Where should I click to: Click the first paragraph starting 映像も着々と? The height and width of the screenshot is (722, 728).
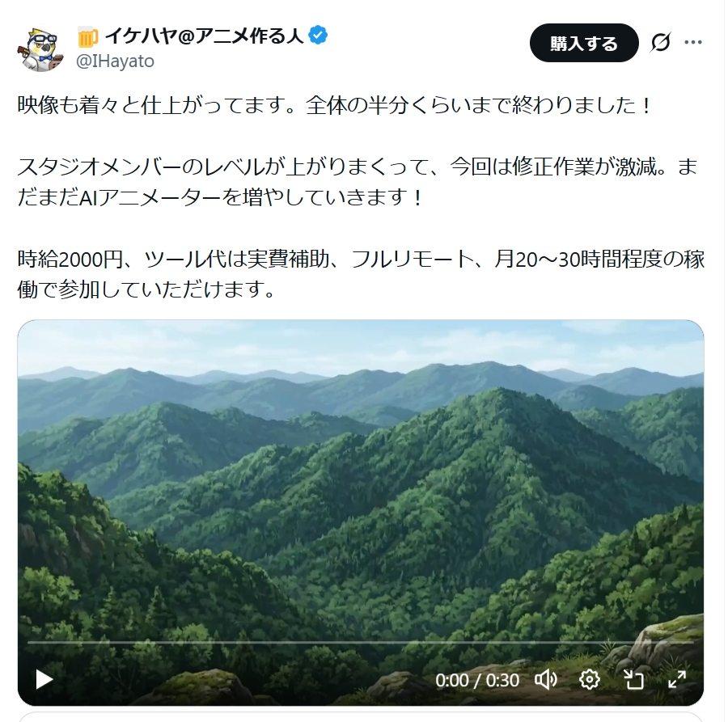(335, 105)
